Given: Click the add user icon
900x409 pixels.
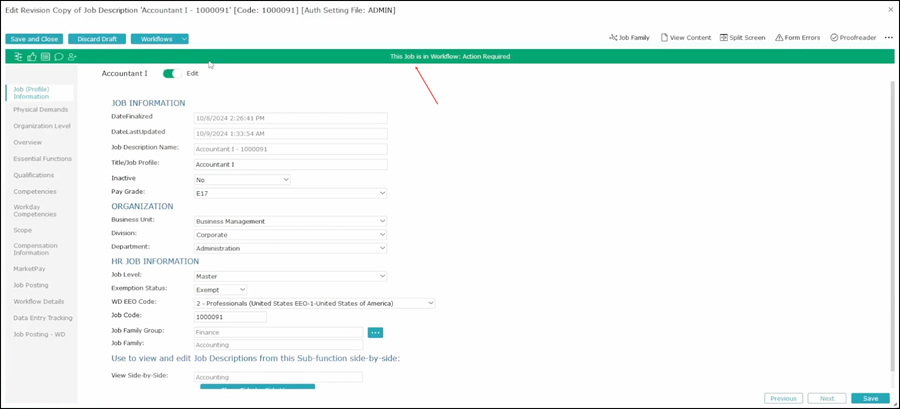Looking at the screenshot, I should (x=72, y=57).
